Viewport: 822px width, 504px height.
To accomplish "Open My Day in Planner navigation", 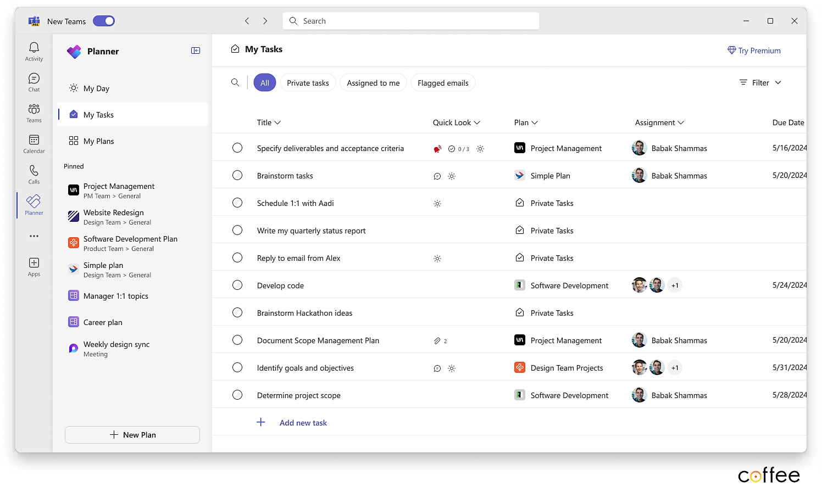I will (x=132, y=88).
